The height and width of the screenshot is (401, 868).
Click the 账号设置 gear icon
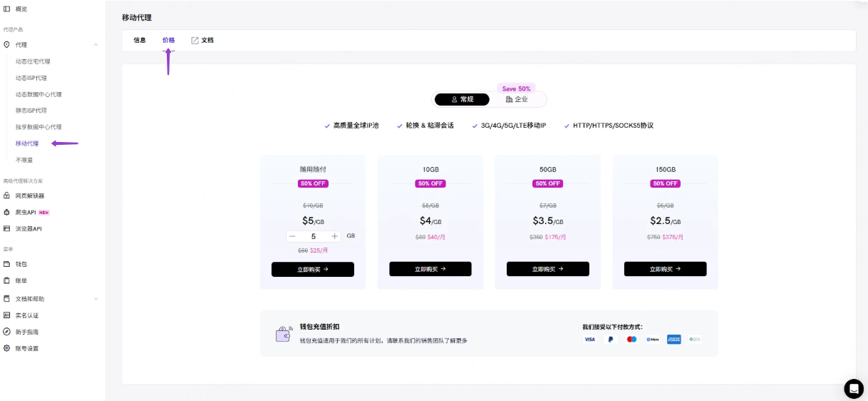[x=7, y=348]
